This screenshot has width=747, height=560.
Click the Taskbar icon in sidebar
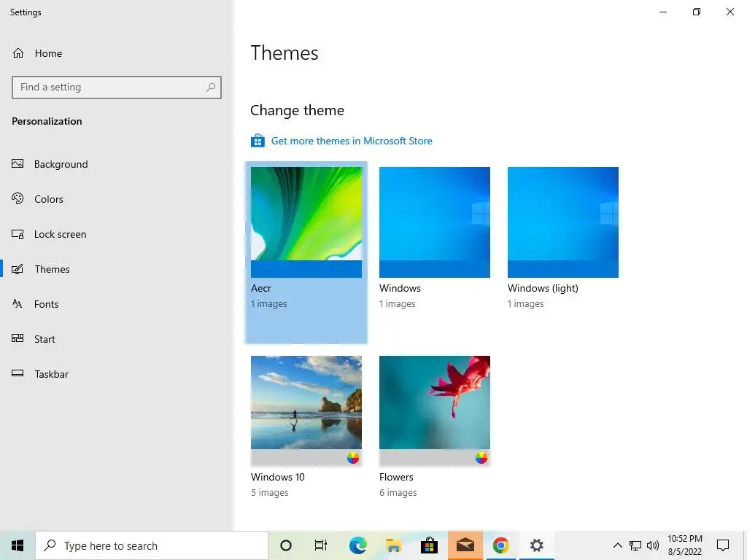pos(18,373)
